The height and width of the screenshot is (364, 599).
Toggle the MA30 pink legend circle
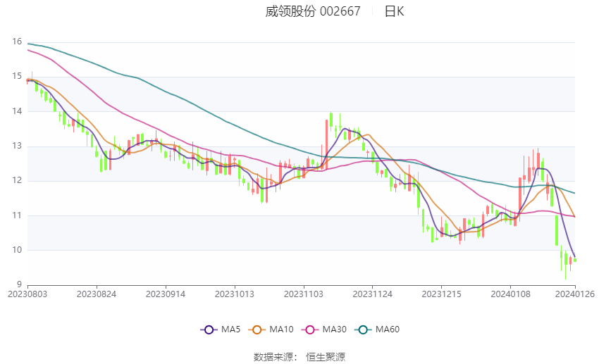click(310, 330)
